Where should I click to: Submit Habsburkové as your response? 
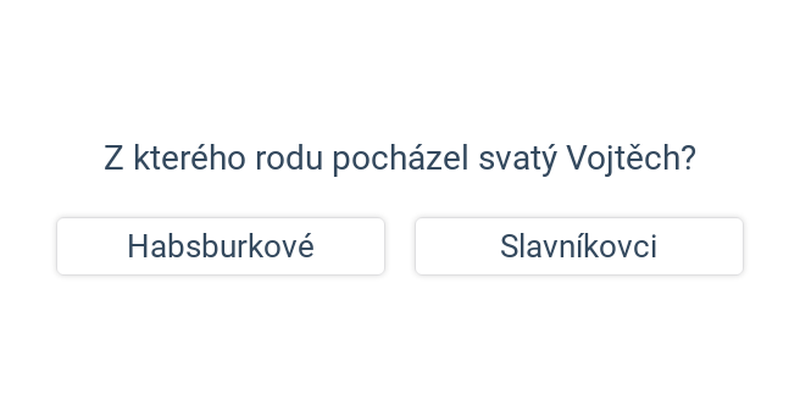coord(220,246)
